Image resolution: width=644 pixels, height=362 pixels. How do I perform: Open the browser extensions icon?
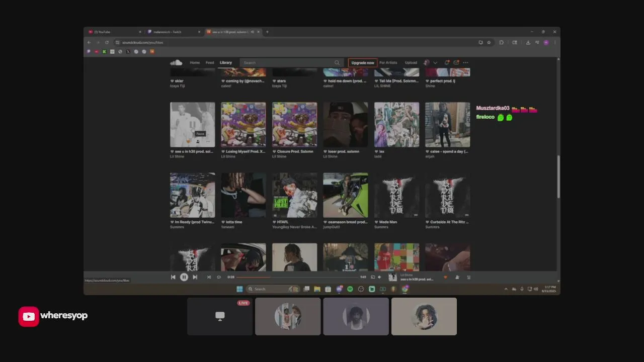point(502,42)
